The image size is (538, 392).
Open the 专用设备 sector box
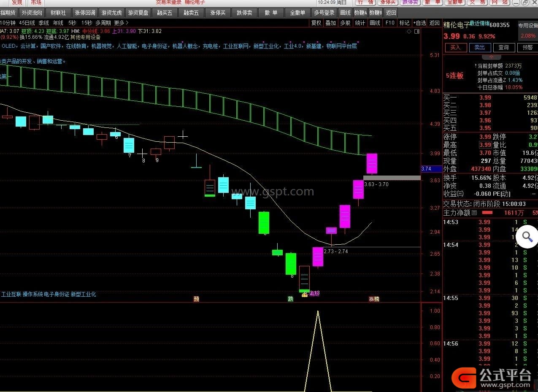(x=528, y=30)
